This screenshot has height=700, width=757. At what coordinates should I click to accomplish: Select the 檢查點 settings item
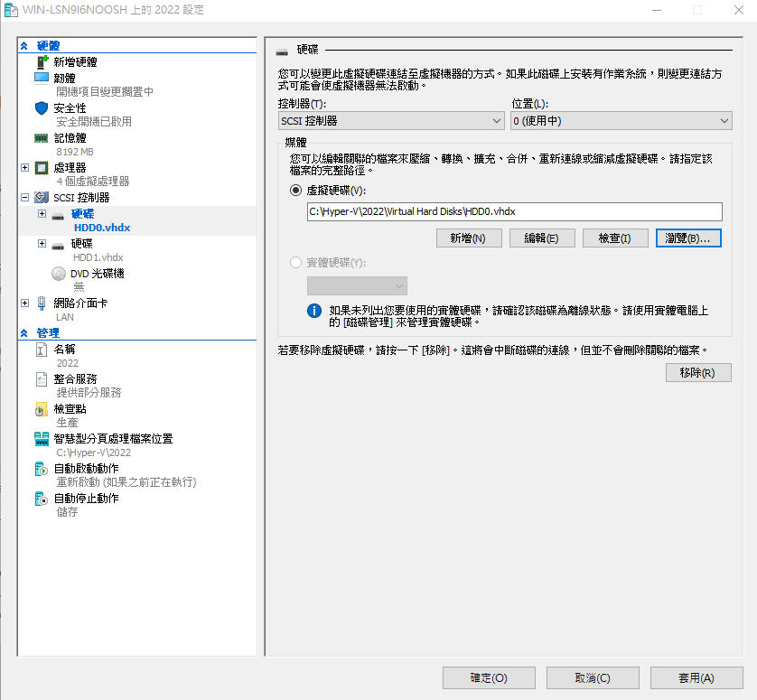click(x=70, y=409)
